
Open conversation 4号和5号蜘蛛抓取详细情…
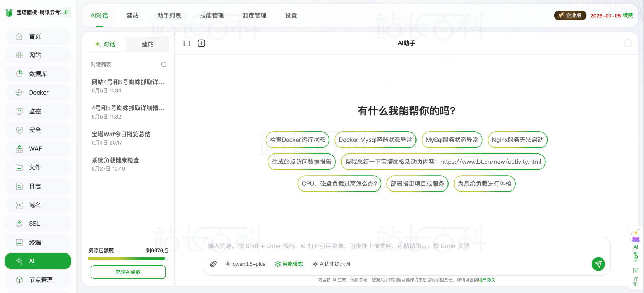coord(128,112)
